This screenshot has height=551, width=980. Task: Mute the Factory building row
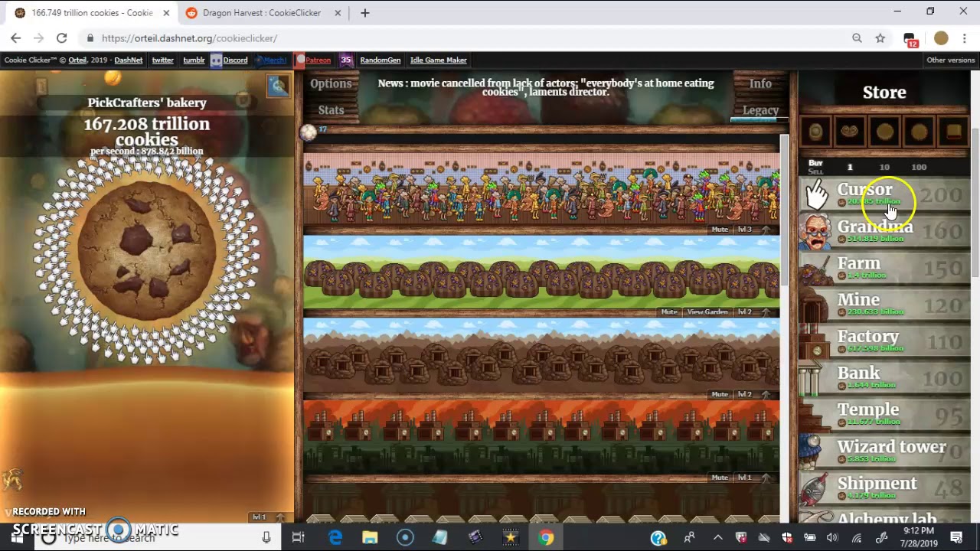coord(720,478)
